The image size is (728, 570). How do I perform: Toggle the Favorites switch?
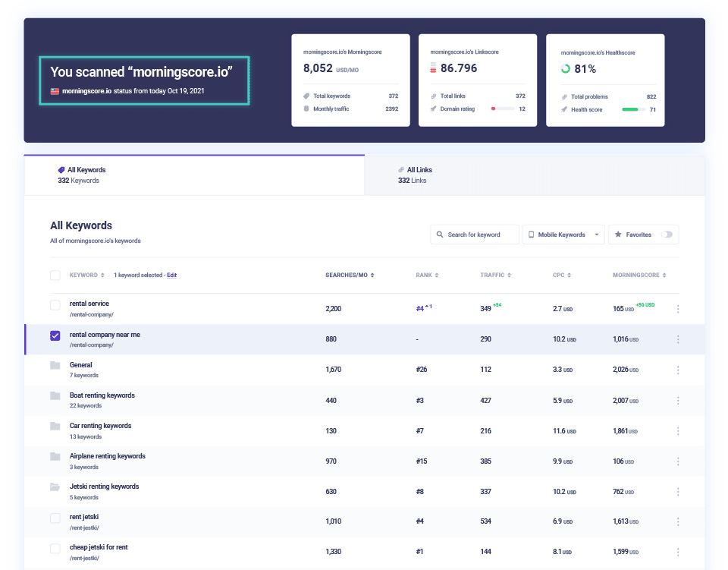[x=667, y=235]
